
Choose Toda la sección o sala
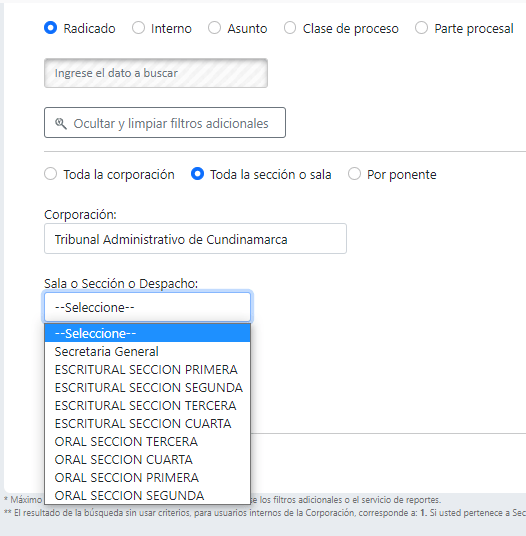point(197,174)
